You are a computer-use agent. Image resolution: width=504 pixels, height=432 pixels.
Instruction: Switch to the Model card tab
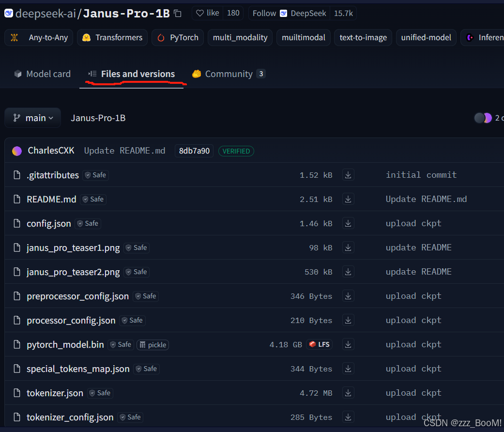coord(42,74)
